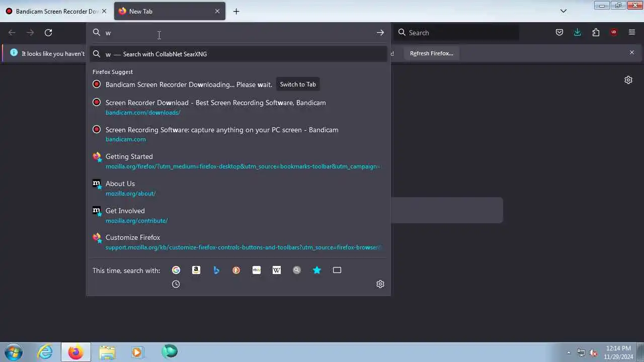Click the Go arrow in address bar
Viewport: 644px width, 362px height.
[380, 33]
